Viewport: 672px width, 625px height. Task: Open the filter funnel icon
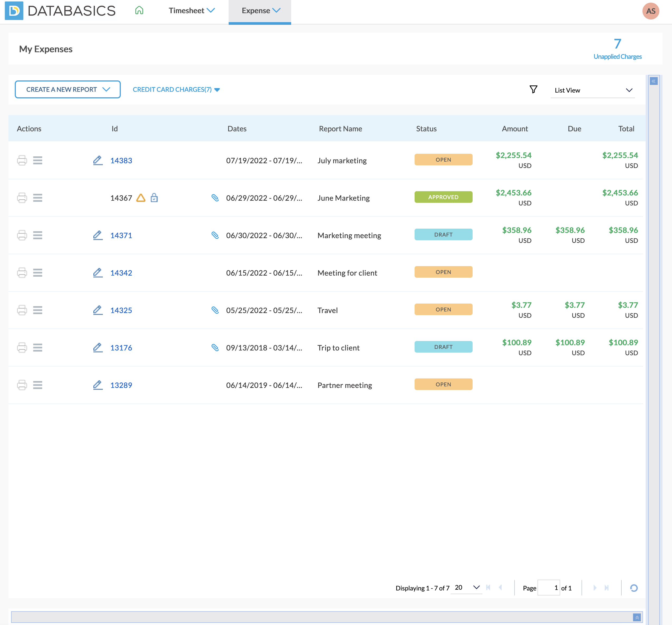pyautogui.click(x=533, y=90)
